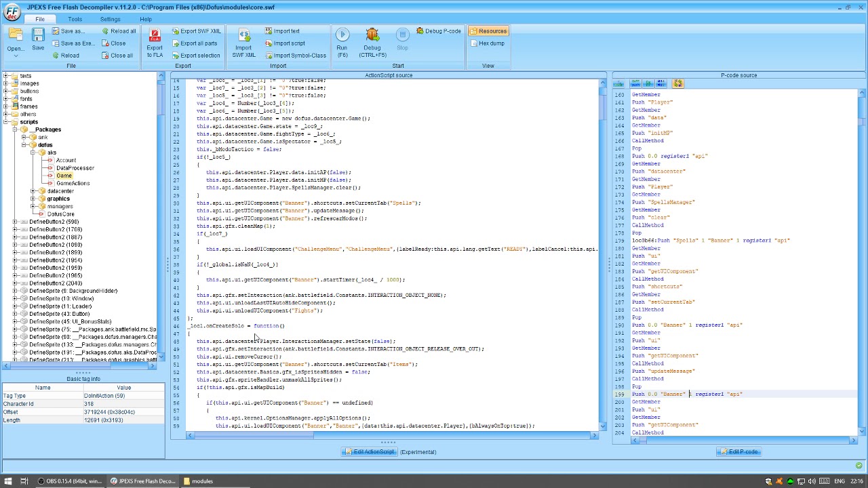Toggle the first P-code toolbar icon

coord(619,83)
